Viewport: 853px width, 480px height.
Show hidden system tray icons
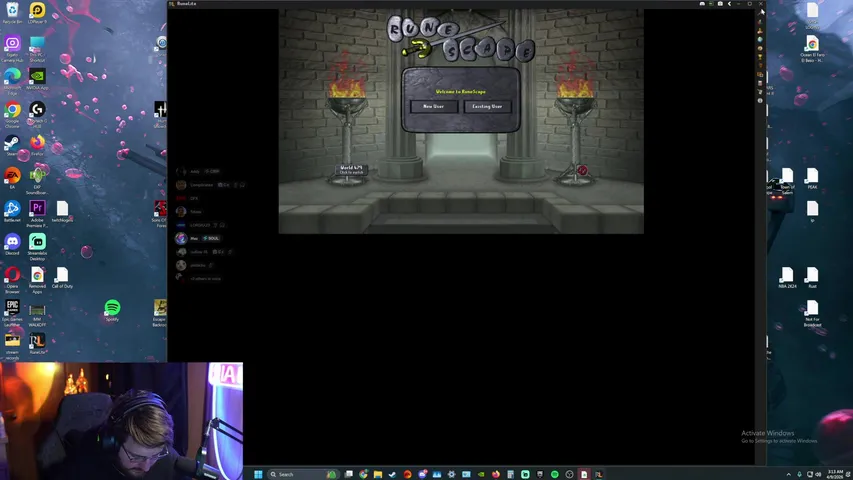[x=788, y=474]
